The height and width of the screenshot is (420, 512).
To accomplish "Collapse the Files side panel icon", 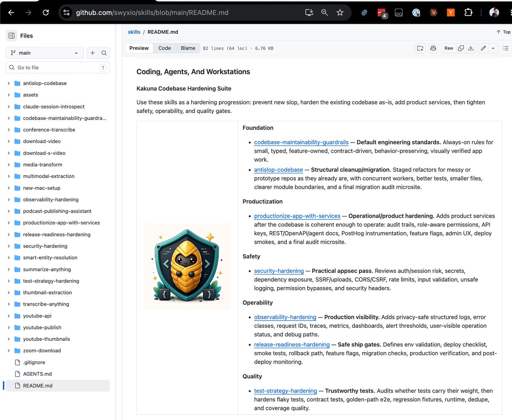I will tap(12, 36).
